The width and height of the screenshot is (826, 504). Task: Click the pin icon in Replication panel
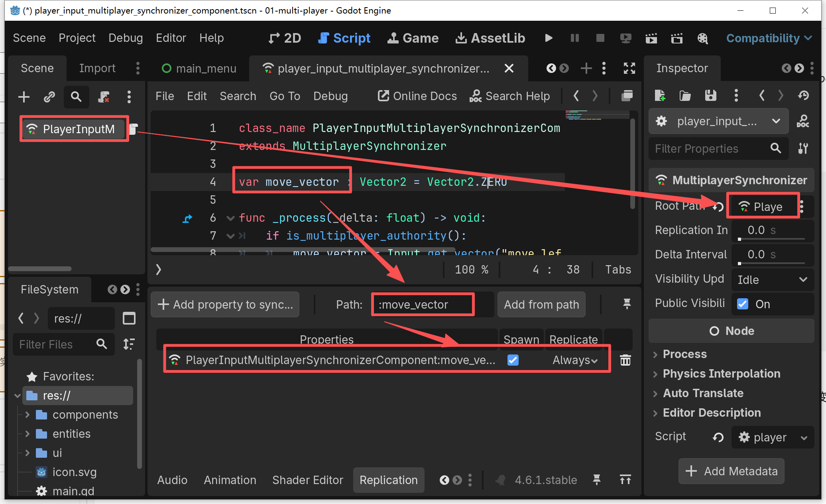(627, 304)
